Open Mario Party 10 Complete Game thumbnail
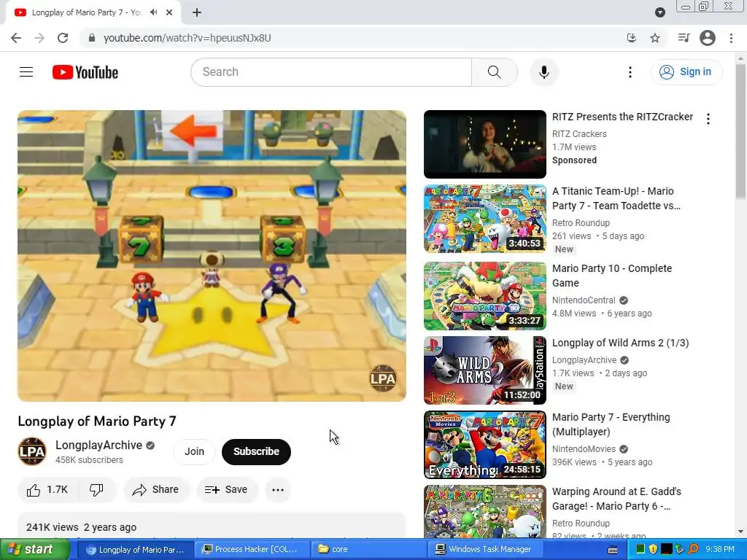 (x=485, y=296)
